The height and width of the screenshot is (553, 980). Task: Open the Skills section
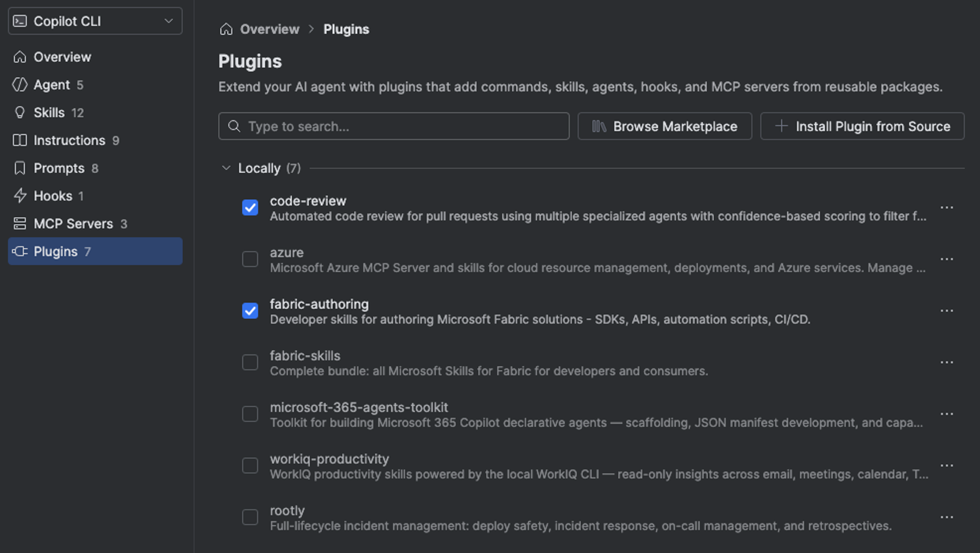[x=95, y=113]
